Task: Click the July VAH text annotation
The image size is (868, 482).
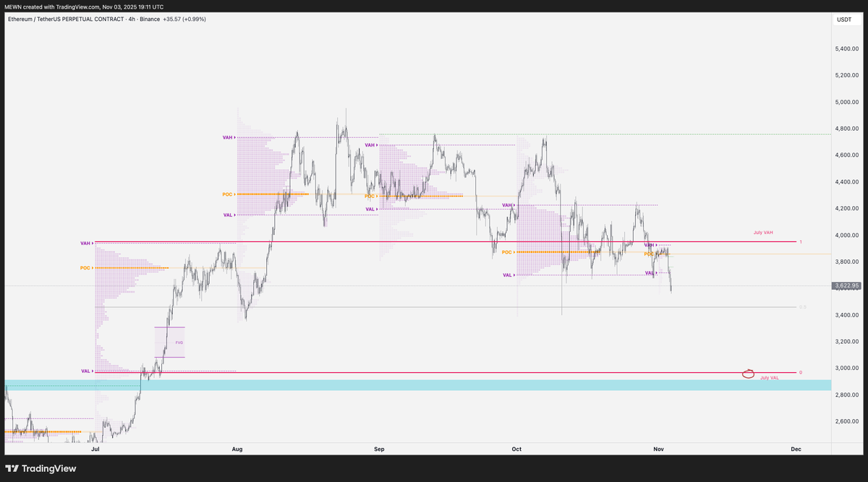Action: (x=763, y=232)
